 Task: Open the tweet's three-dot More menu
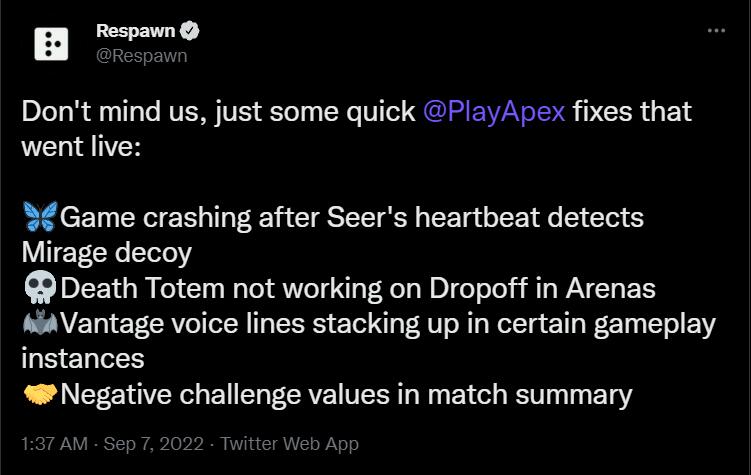tap(716, 31)
